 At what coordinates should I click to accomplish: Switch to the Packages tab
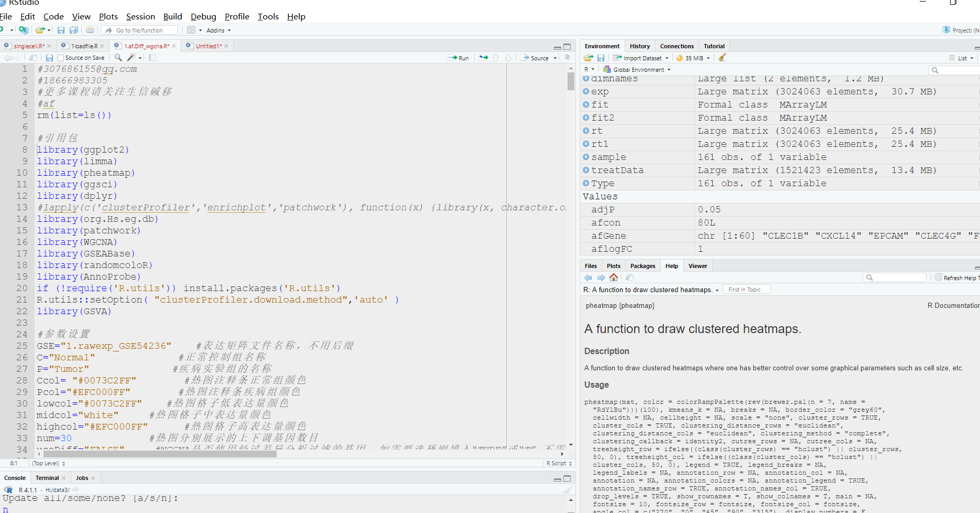click(x=643, y=266)
